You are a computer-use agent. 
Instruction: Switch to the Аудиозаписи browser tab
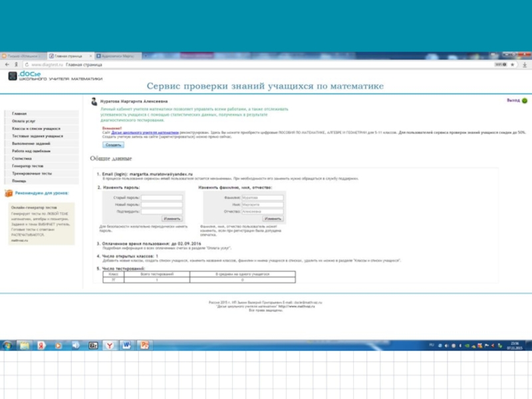click(x=118, y=56)
